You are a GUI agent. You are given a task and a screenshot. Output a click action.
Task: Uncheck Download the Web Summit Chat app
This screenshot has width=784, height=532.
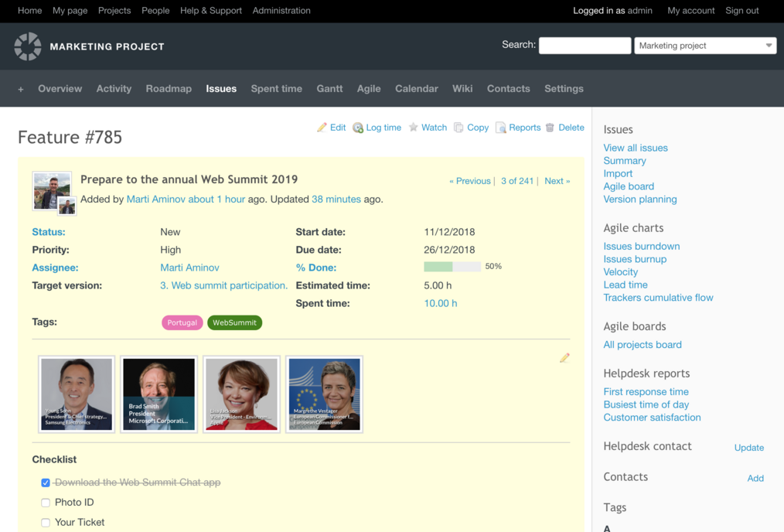(x=46, y=483)
